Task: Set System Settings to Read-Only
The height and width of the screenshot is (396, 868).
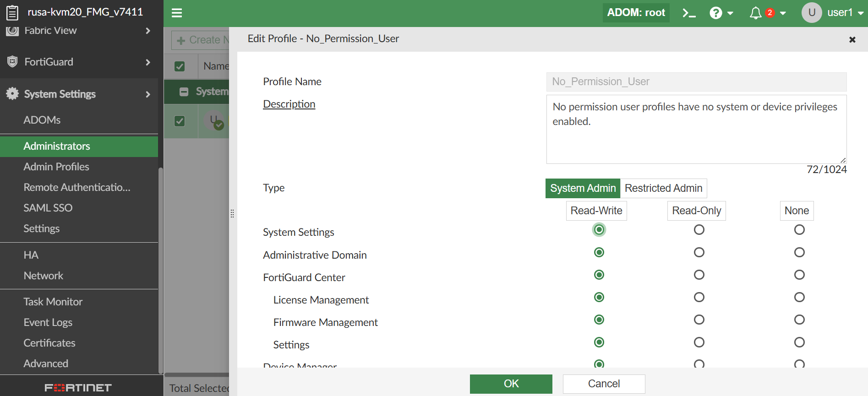Action: tap(699, 229)
